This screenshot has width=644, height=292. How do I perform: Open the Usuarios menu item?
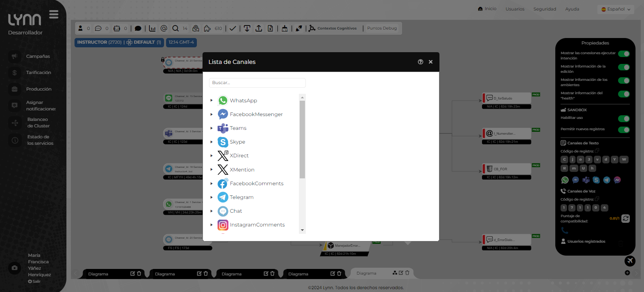pos(515,9)
